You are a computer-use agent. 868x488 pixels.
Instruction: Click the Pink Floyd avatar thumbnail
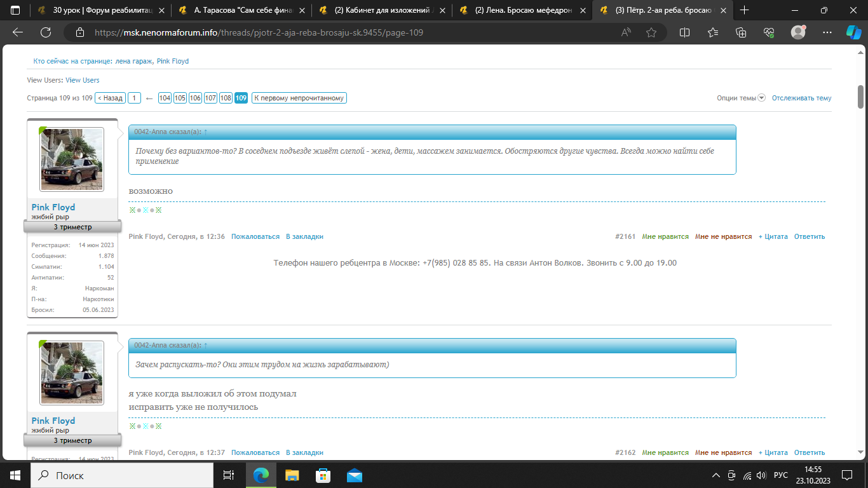tap(72, 159)
